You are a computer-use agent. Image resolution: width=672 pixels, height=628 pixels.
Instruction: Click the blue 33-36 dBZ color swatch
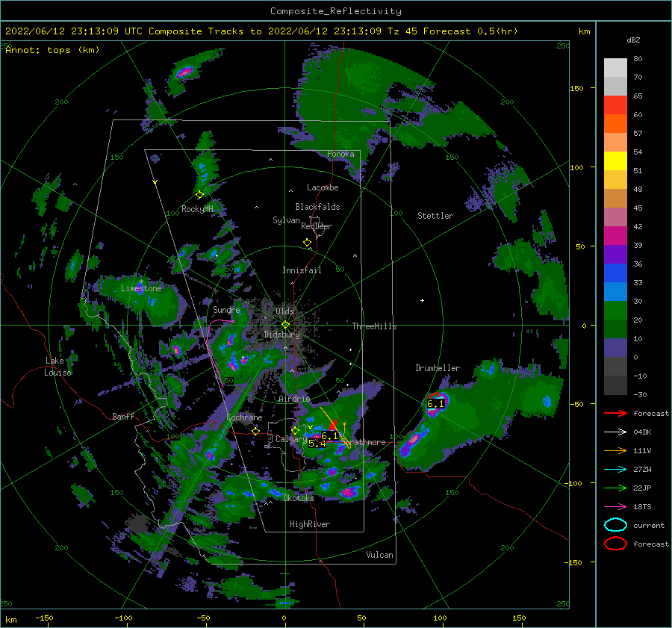[615, 273]
